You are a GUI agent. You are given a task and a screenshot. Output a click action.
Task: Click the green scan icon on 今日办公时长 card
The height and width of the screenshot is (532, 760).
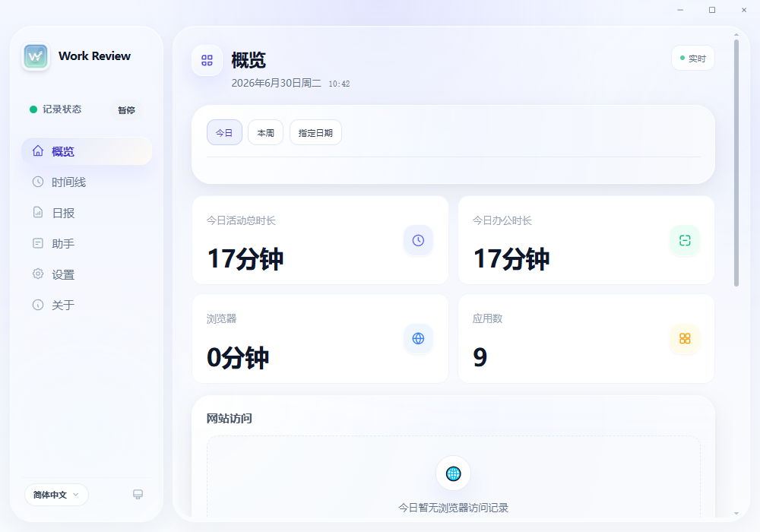tap(685, 240)
